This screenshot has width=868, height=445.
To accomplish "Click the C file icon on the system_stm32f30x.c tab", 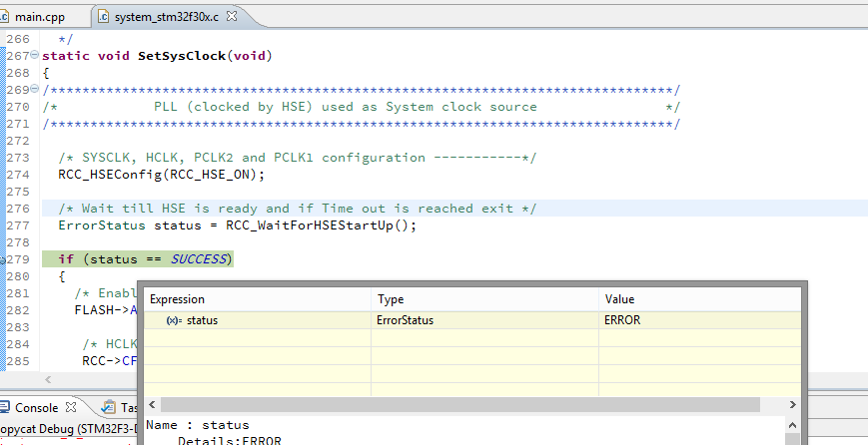I will tap(103, 17).
